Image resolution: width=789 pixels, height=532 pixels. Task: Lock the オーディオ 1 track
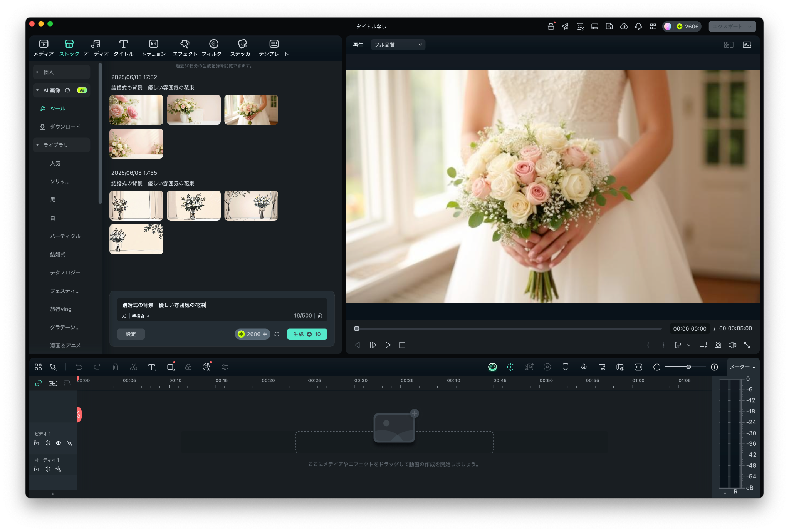(37, 469)
